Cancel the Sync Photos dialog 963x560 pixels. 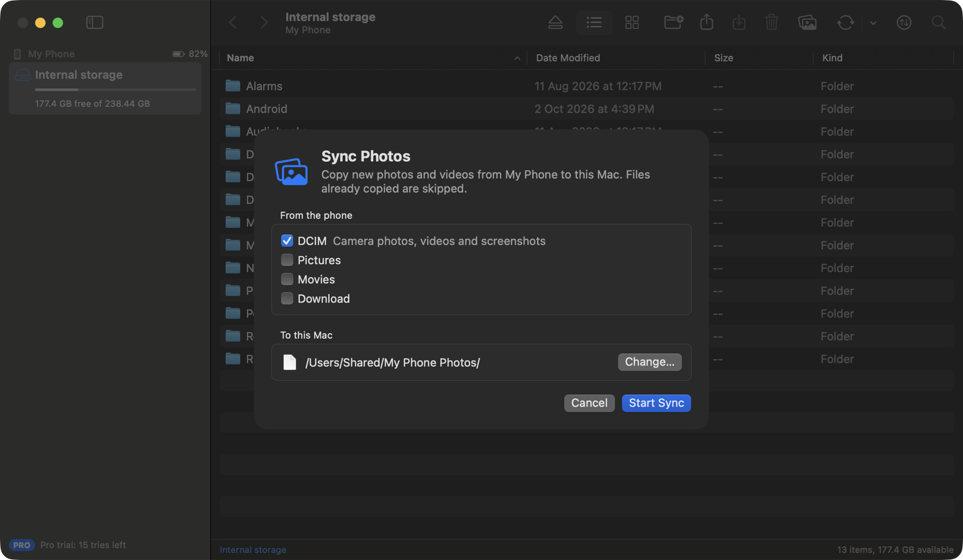coord(589,403)
